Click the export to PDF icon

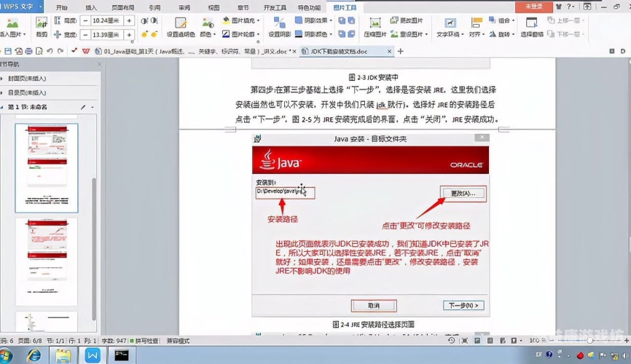18,51
